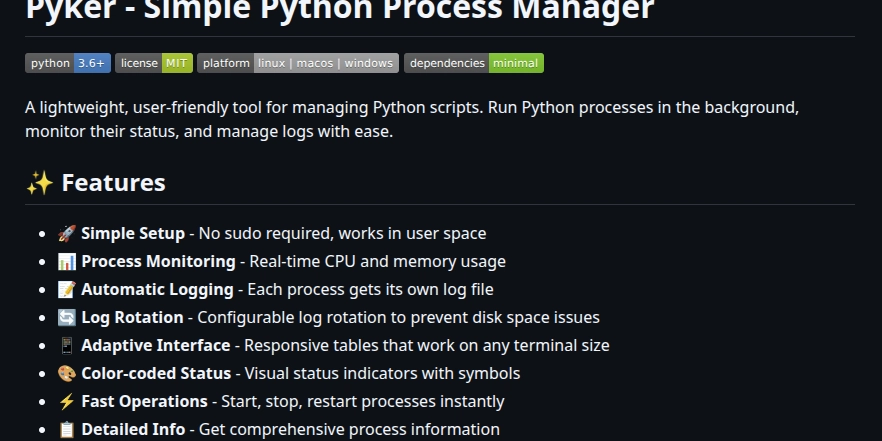Click the 'A lightweight, user-friendly tool' description line
Viewport: 882px width, 441px height.
tap(412, 107)
